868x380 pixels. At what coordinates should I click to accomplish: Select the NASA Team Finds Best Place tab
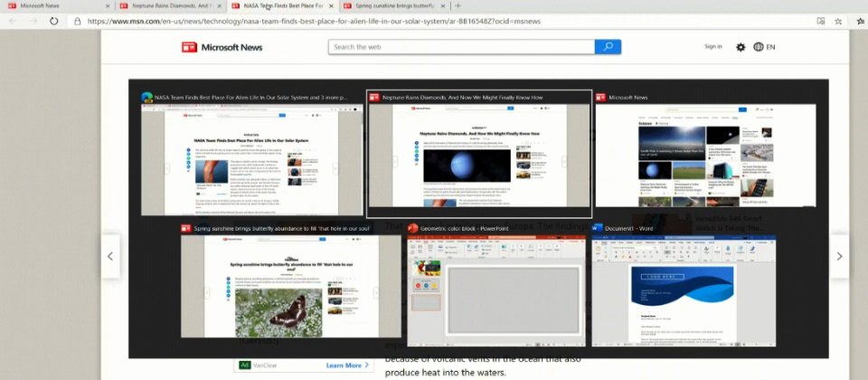click(x=283, y=5)
